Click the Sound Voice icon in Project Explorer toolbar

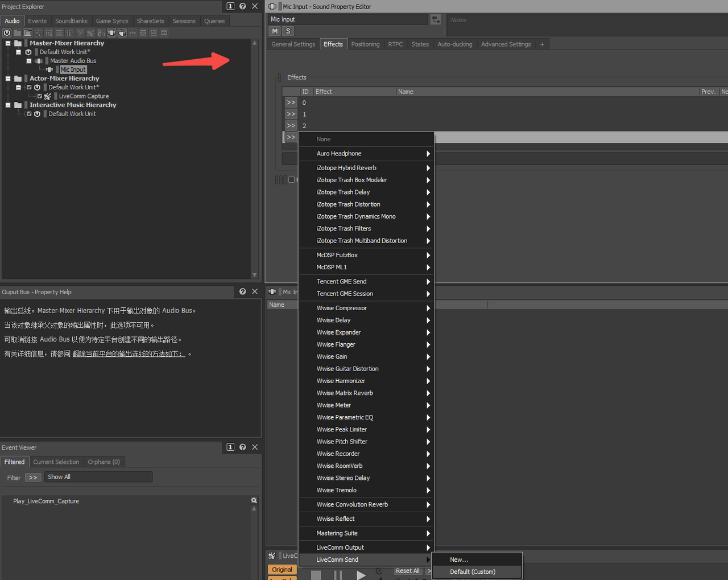tap(101, 33)
